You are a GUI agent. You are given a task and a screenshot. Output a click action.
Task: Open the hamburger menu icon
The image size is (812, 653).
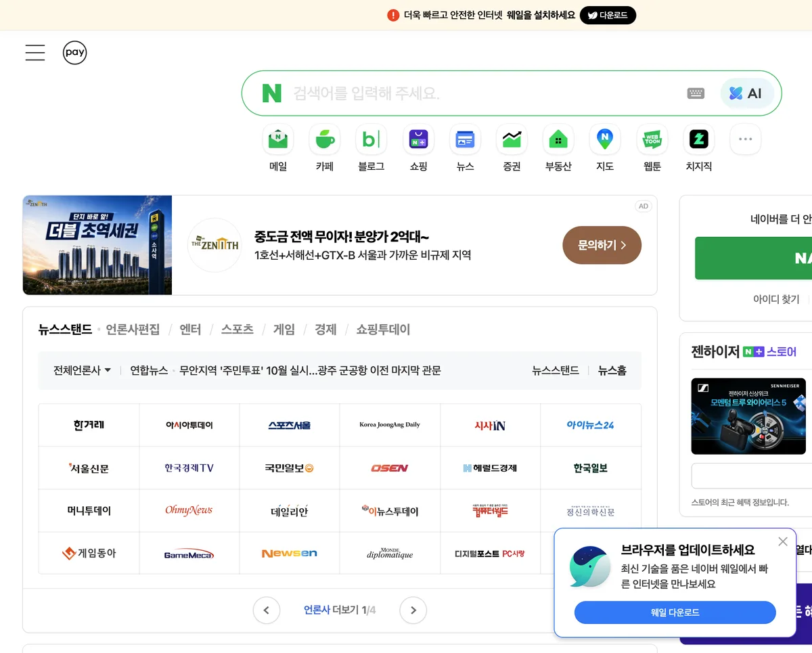click(x=35, y=53)
